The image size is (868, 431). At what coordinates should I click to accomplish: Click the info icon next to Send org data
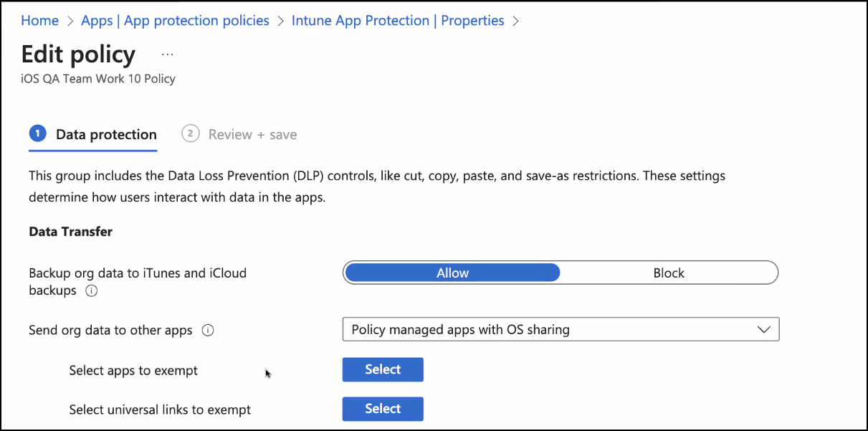pyautogui.click(x=208, y=331)
